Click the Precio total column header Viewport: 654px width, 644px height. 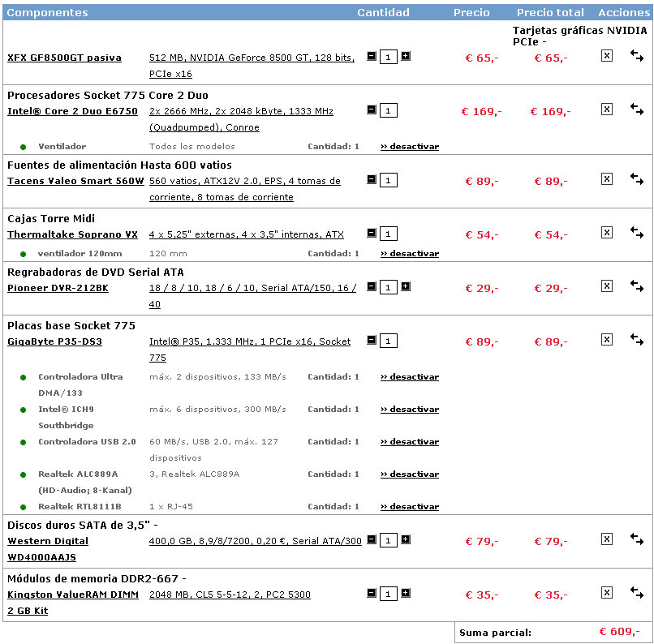tap(550, 12)
